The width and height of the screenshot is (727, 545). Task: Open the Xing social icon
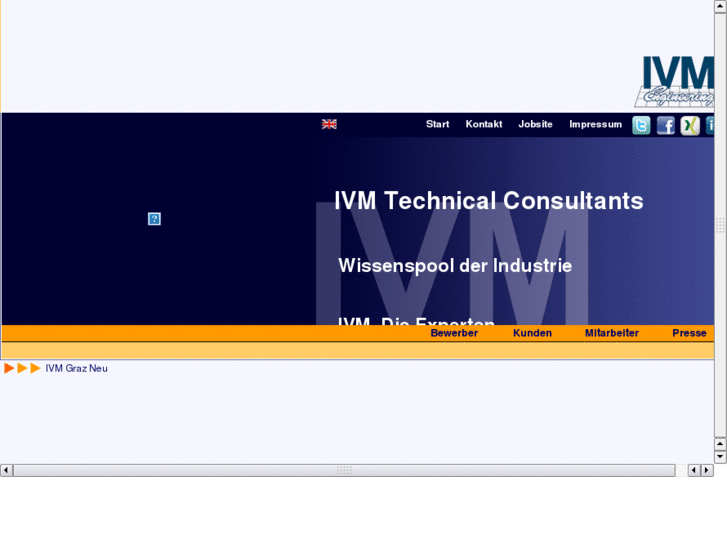click(690, 126)
